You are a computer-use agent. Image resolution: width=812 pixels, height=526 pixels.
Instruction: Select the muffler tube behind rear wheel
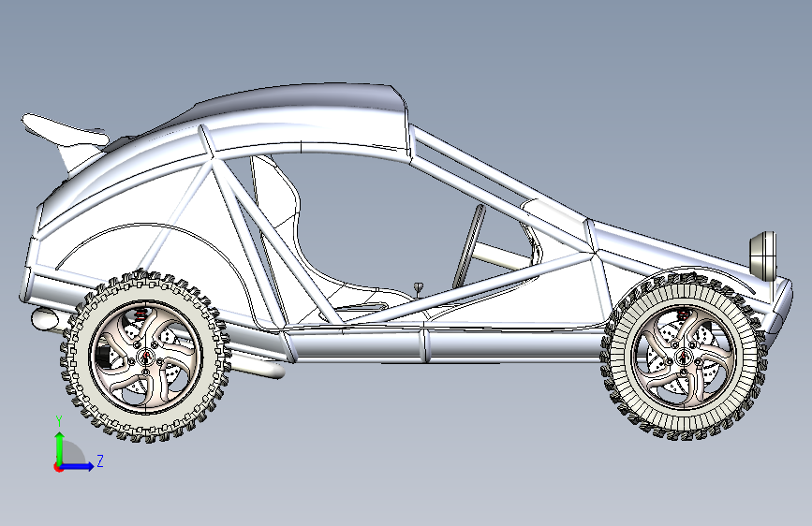[258, 366]
